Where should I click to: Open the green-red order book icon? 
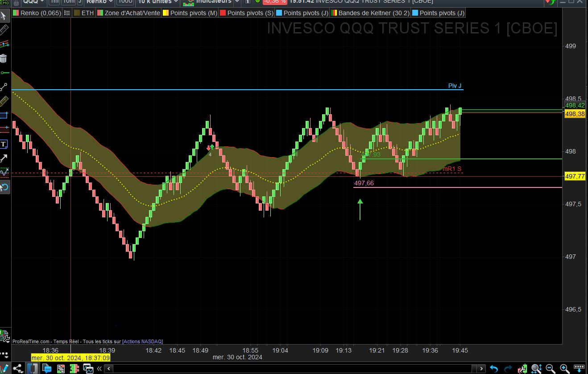(x=74, y=369)
